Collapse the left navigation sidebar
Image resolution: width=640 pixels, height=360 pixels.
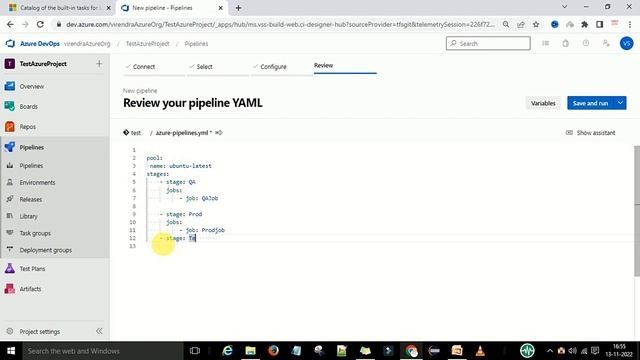pyautogui.click(x=99, y=331)
